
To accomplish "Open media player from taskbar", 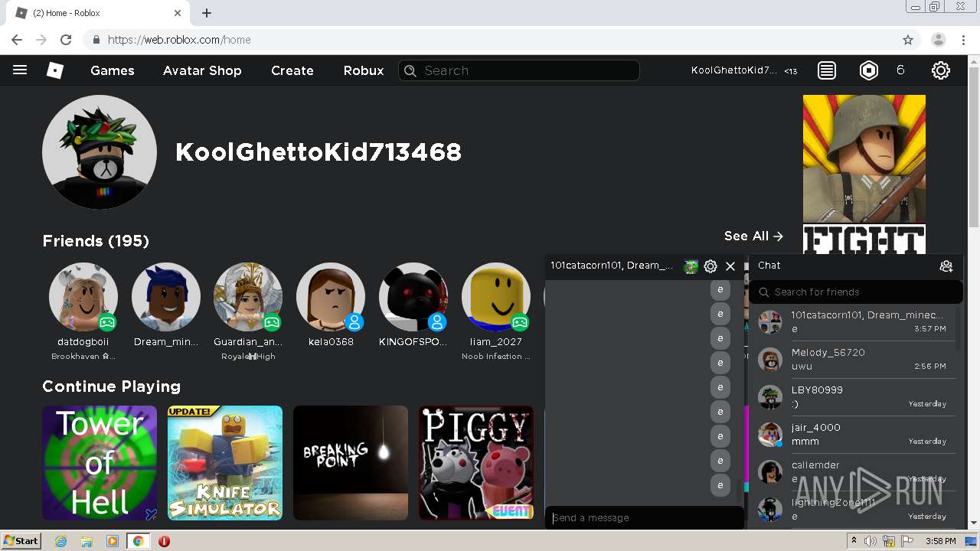I will 113,541.
